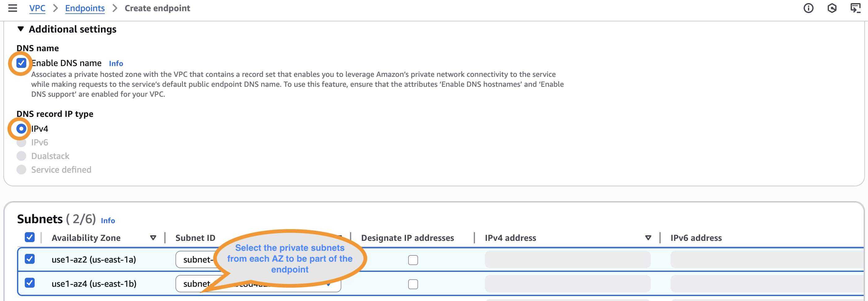Open the Amazon Q hexagon icon
This screenshot has height=301, width=868.
pos(831,8)
